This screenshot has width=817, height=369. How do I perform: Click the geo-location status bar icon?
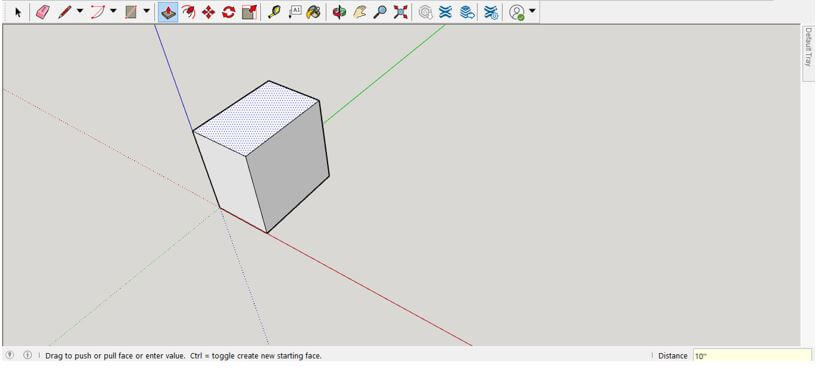pyautogui.click(x=9, y=355)
